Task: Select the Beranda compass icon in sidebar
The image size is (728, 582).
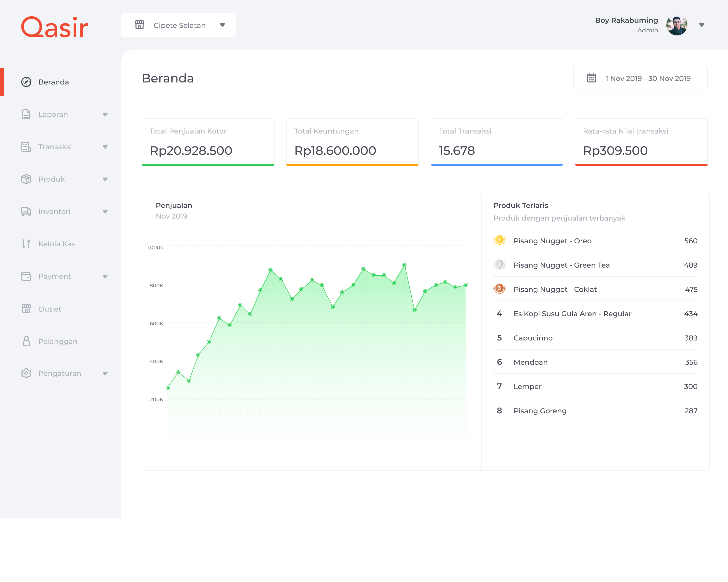Action: [x=26, y=82]
